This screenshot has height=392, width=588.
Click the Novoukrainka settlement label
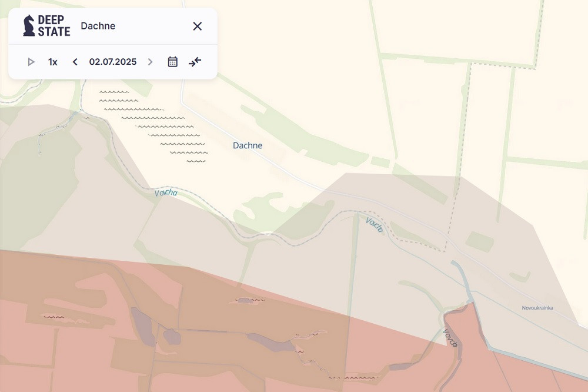click(x=537, y=308)
